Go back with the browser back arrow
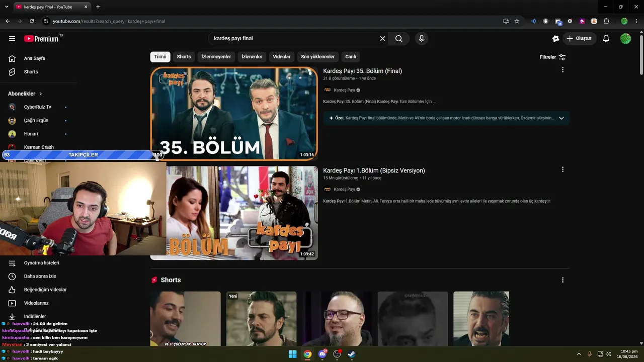 (8, 21)
